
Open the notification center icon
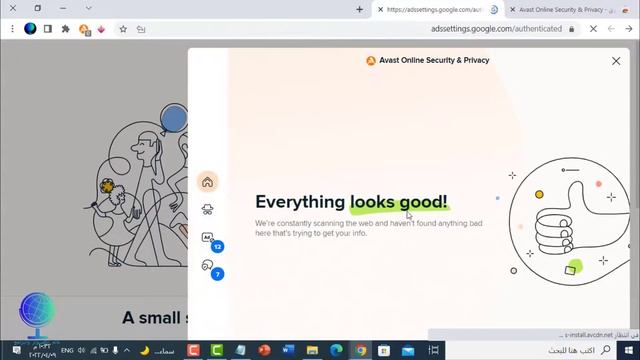16,350
